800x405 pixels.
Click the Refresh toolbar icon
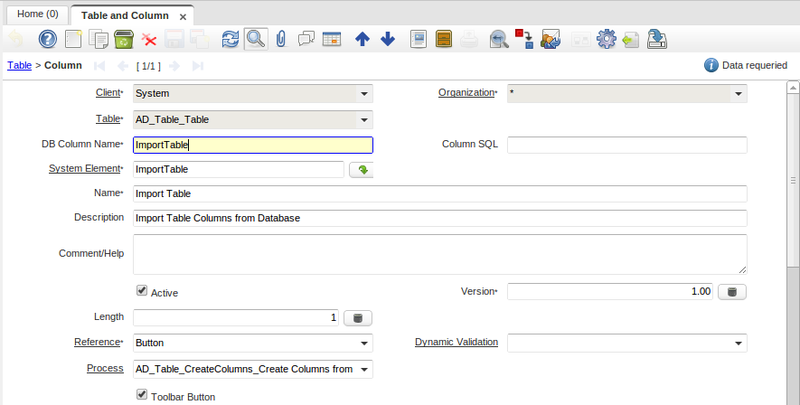click(230, 39)
